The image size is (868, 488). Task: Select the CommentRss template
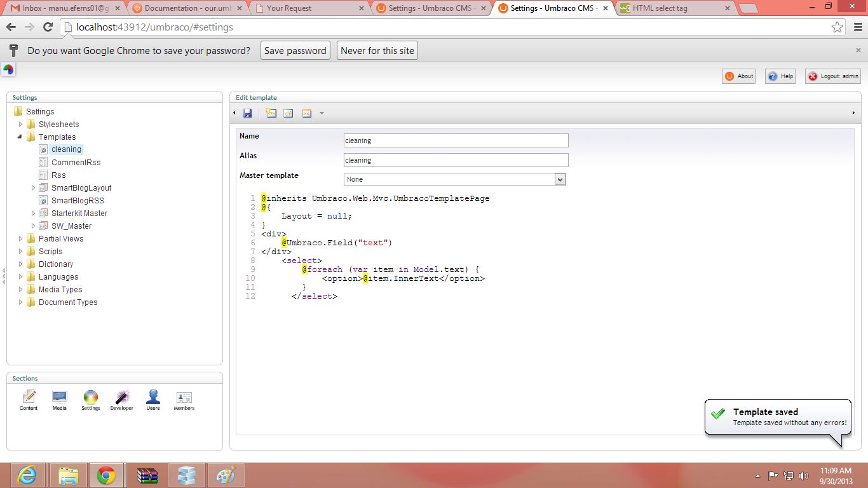point(76,162)
